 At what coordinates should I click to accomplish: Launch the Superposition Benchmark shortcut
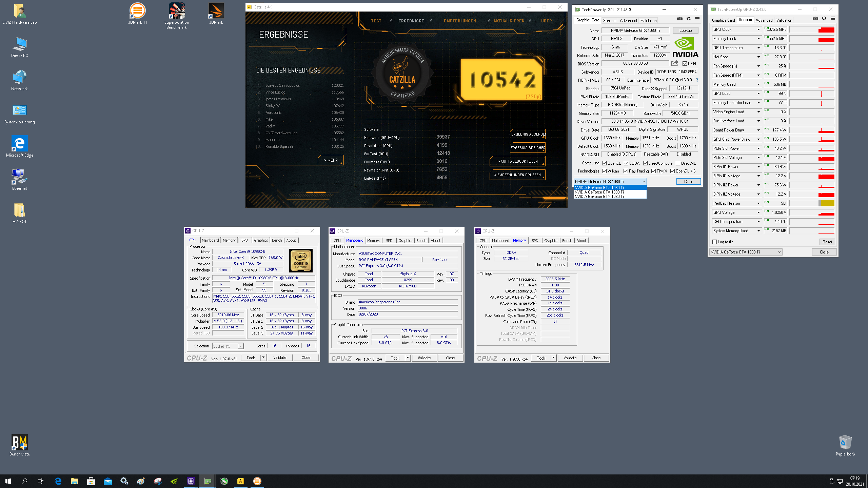pyautogui.click(x=177, y=16)
